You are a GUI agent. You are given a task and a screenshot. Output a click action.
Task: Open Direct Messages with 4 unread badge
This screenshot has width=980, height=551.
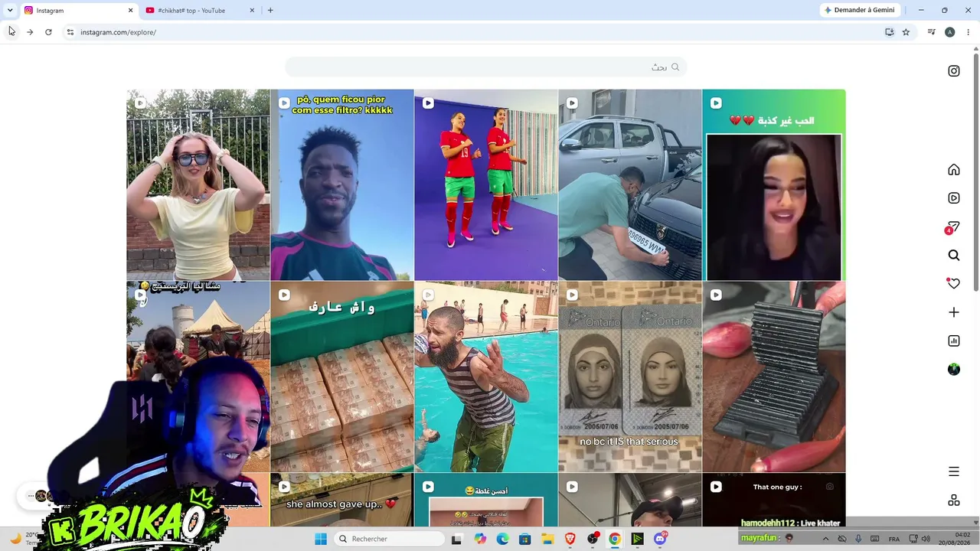click(x=952, y=227)
